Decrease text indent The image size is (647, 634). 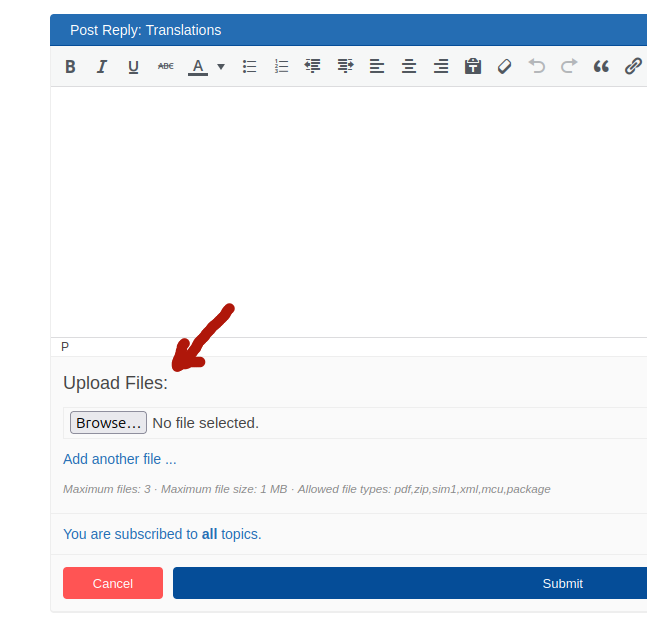point(313,67)
